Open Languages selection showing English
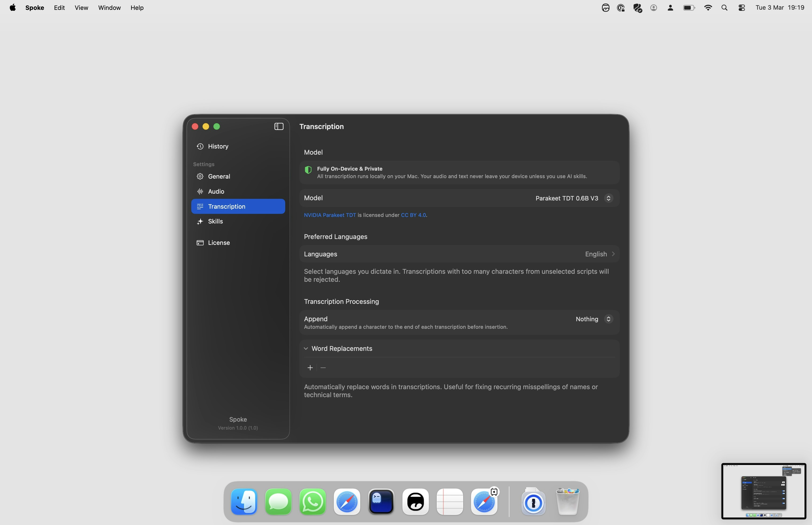 point(599,254)
